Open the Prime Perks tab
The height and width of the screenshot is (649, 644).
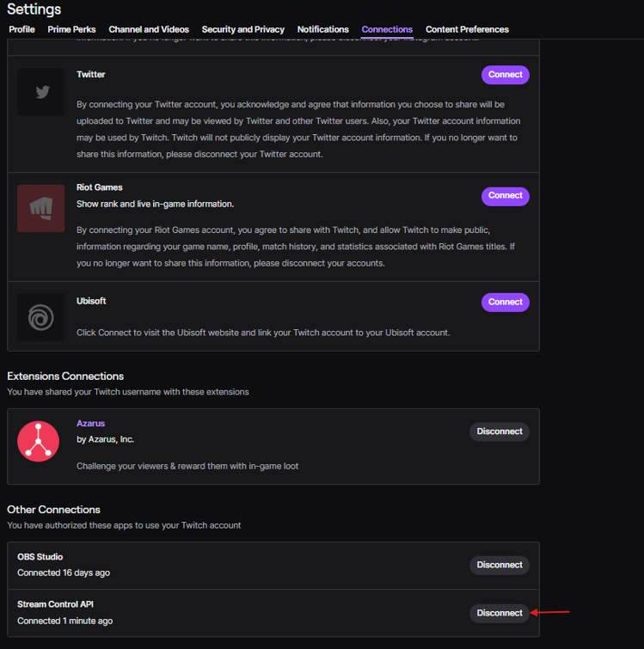pos(71,29)
